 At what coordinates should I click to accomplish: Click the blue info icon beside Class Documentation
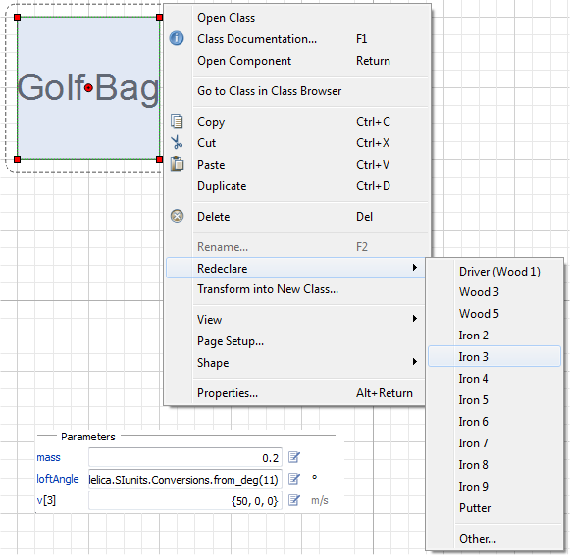pos(177,38)
